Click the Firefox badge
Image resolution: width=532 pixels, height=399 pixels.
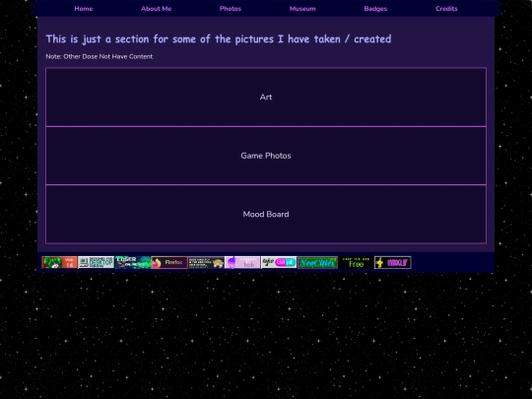(169, 262)
